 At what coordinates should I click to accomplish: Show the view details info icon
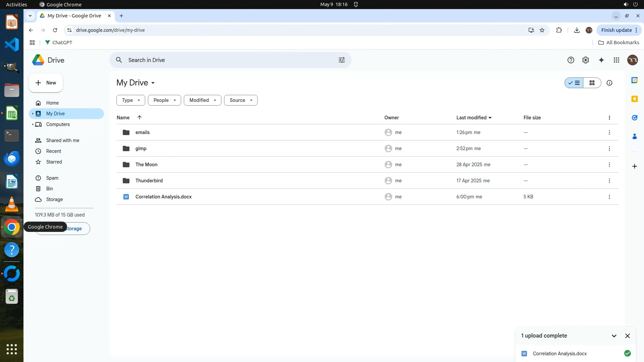click(609, 83)
